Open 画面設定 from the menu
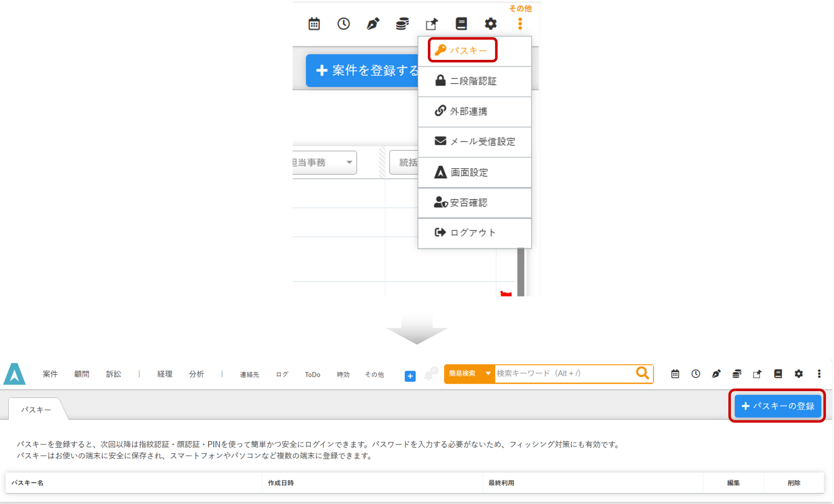Viewport: 834px width, 504px height. tap(474, 172)
